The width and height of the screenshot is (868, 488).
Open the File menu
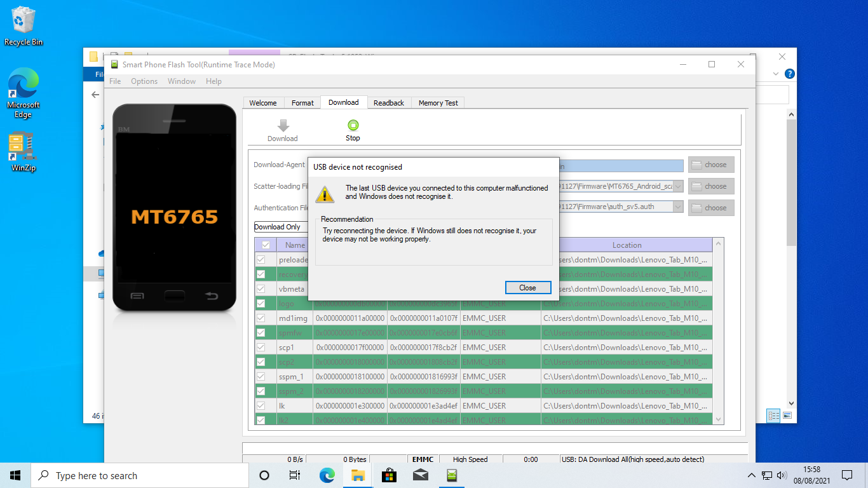pyautogui.click(x=115, y=81)
